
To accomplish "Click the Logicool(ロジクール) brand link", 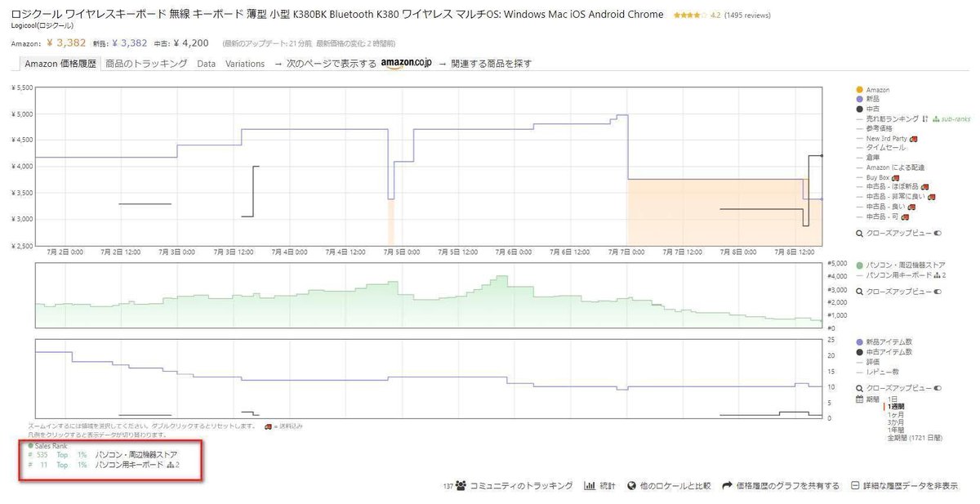I will click(x=43, y=26).
